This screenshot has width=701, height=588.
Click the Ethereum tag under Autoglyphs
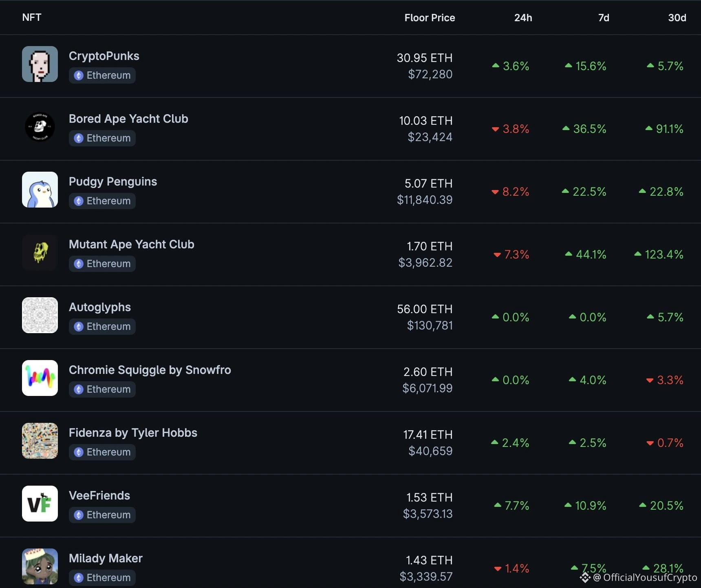point(102,327)
